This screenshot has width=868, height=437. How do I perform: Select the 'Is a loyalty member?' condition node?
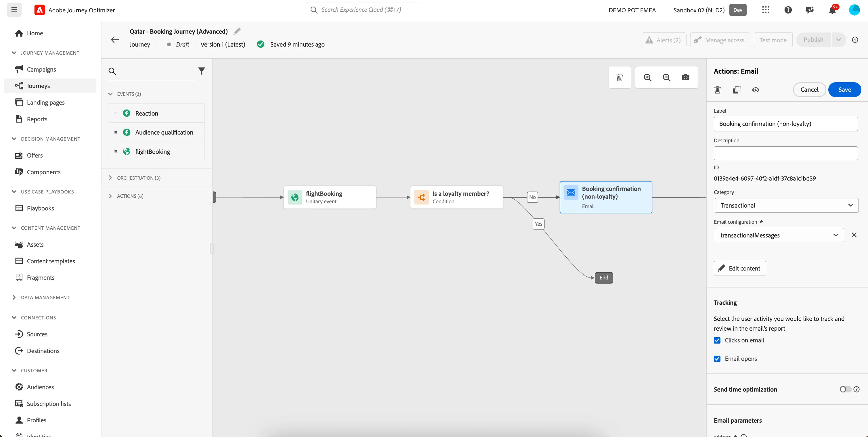[x=456, y=198]
